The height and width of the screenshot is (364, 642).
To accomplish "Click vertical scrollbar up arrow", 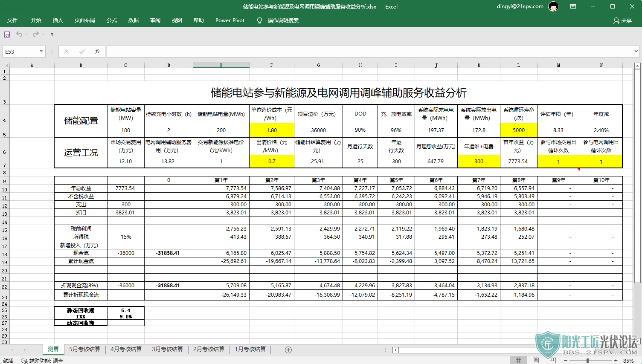I will (x=638, y=66).
